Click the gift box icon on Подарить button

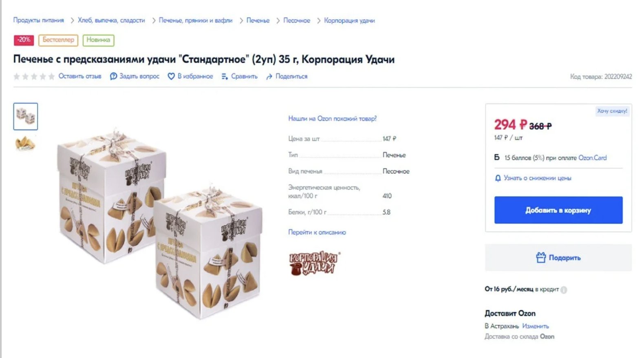coord(540,257)
